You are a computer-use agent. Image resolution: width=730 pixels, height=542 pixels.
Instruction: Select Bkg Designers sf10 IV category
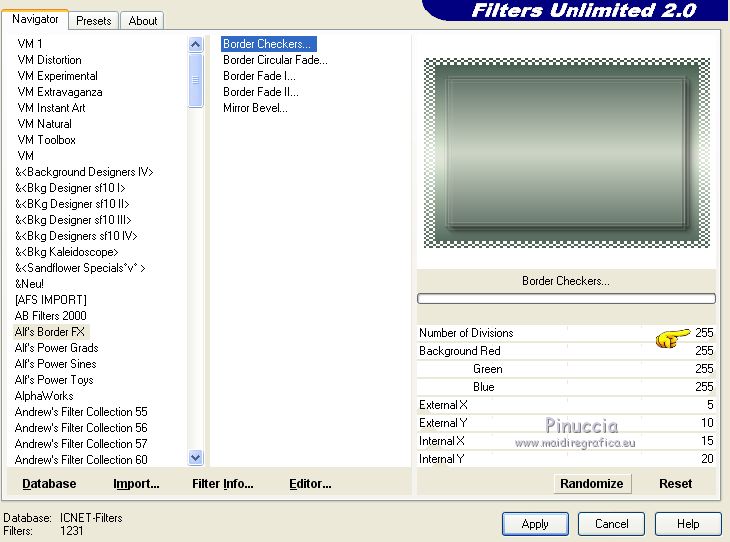(76, 236)
